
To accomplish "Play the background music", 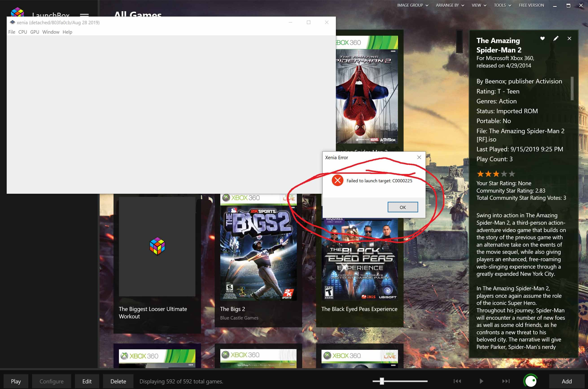I will [x=481, y=381].
